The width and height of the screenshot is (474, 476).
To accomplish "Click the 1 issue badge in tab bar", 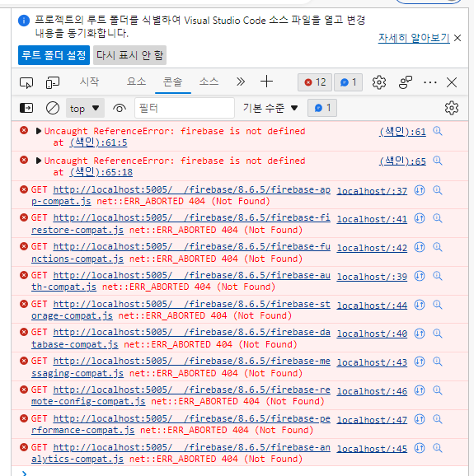I will 348,82.
